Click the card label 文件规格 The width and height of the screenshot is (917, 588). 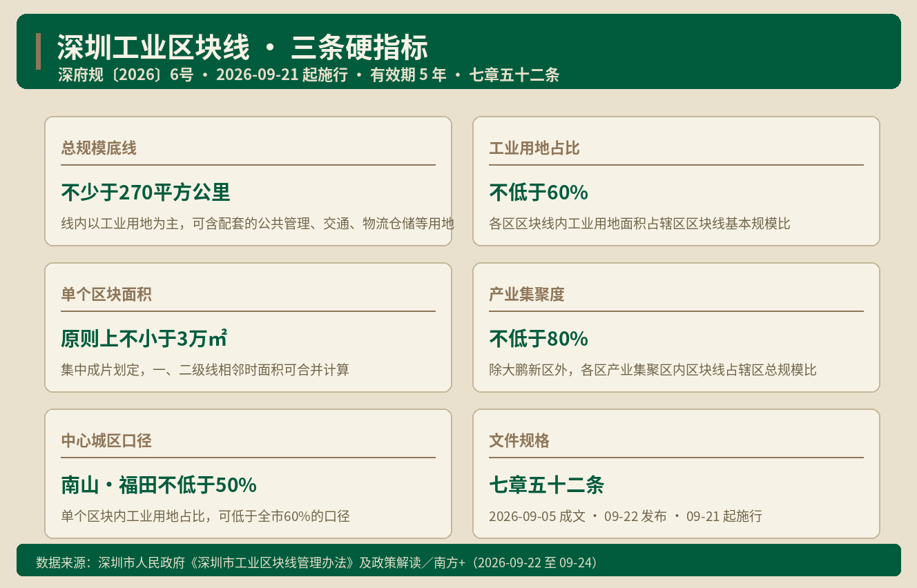point(519,441)
